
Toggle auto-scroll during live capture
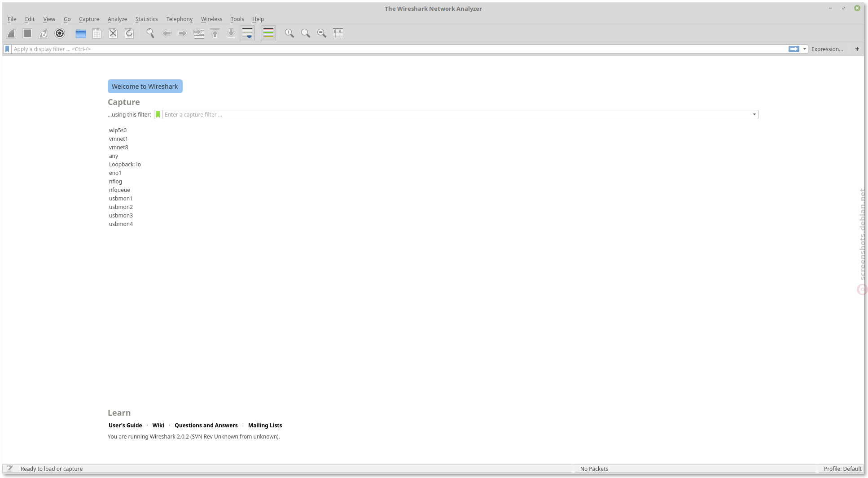247,33
